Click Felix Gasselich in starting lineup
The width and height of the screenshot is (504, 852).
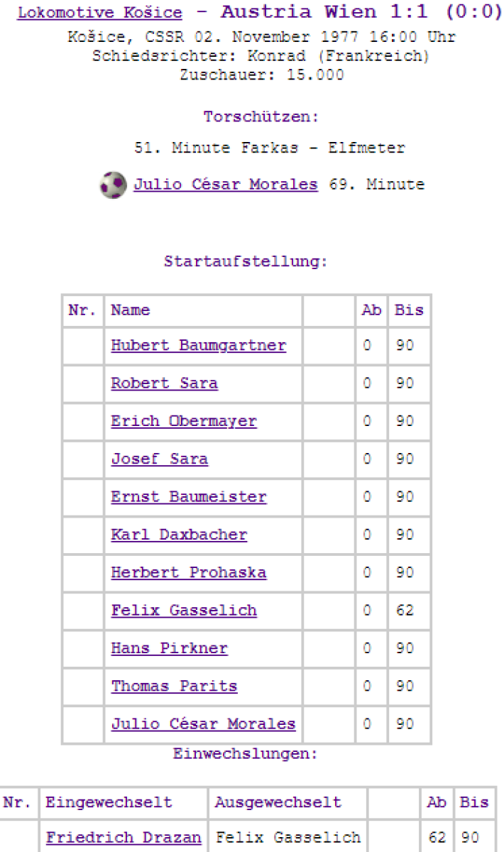click(x=183, y=611)
